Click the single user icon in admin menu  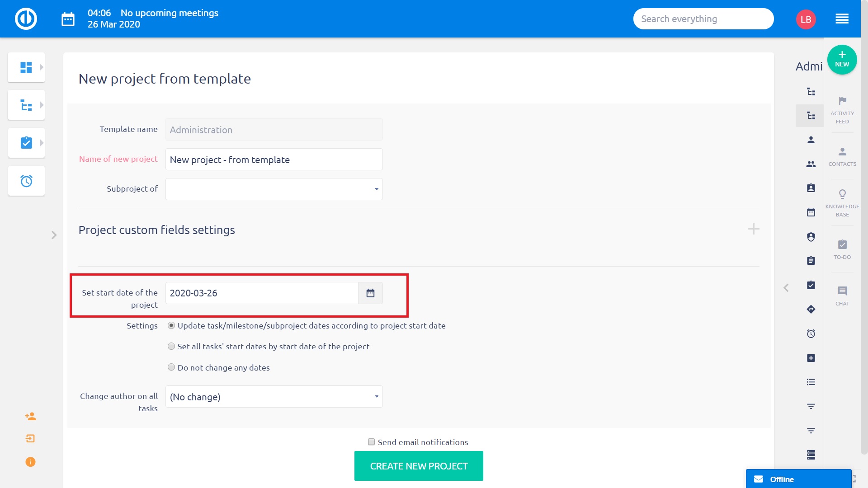point(811,140)
